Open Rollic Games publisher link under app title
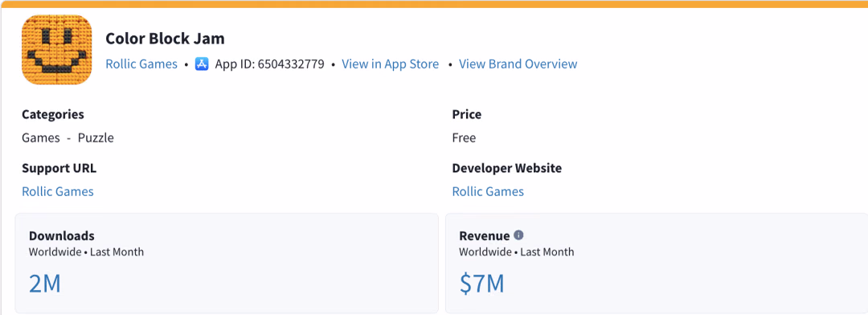 141,64
